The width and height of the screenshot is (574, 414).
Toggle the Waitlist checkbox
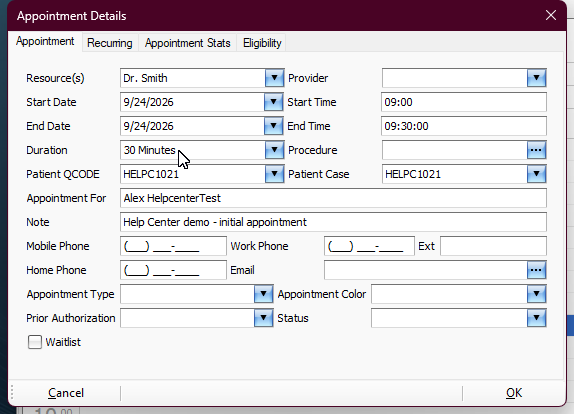tap(35, 342)
